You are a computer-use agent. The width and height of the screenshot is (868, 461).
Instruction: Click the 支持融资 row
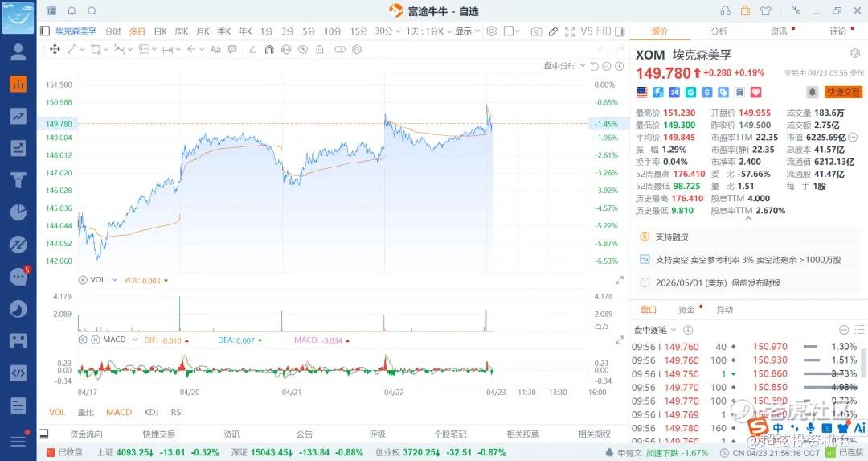(749, 237)
